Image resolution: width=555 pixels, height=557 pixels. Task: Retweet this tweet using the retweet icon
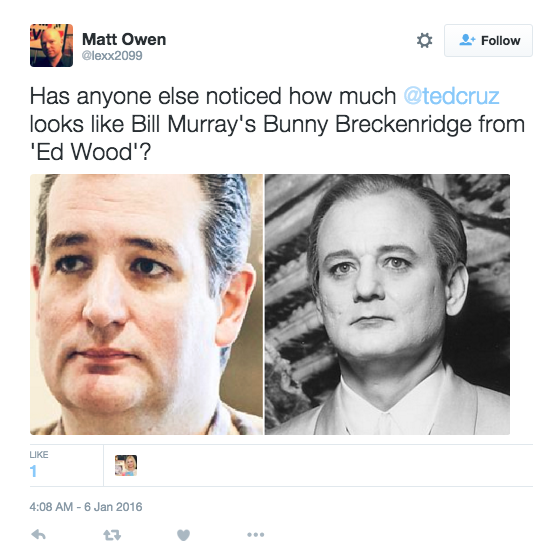112,535
